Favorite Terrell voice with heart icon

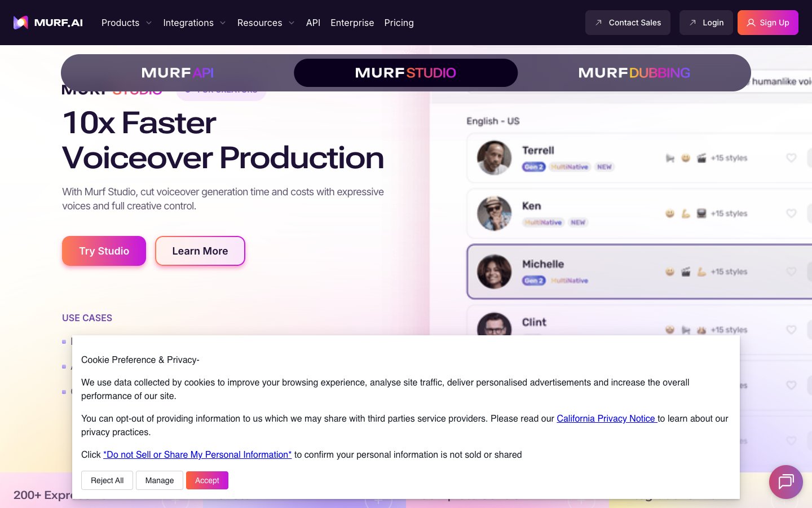point(791,158)
